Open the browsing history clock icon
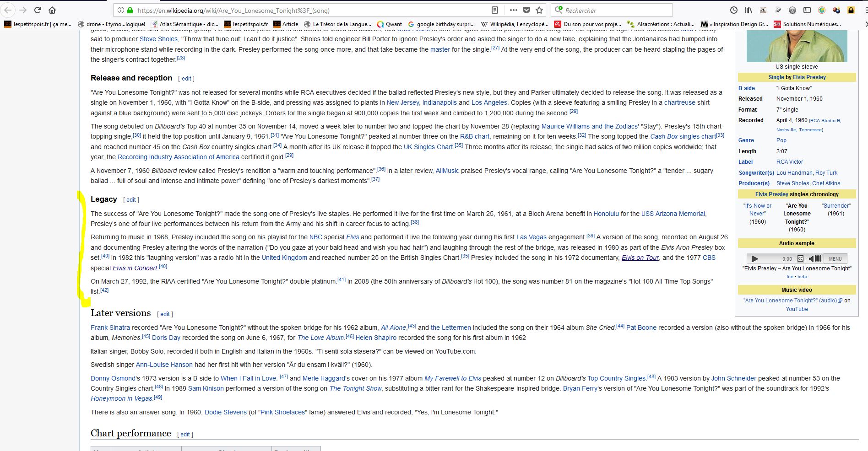 pyautogui.click(x=734, y=10)
